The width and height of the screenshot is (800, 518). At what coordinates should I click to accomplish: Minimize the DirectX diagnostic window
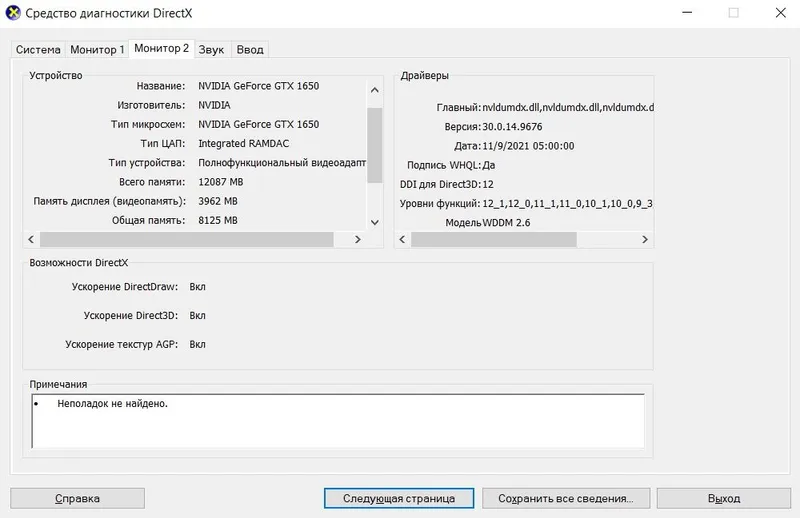(687, 13)
